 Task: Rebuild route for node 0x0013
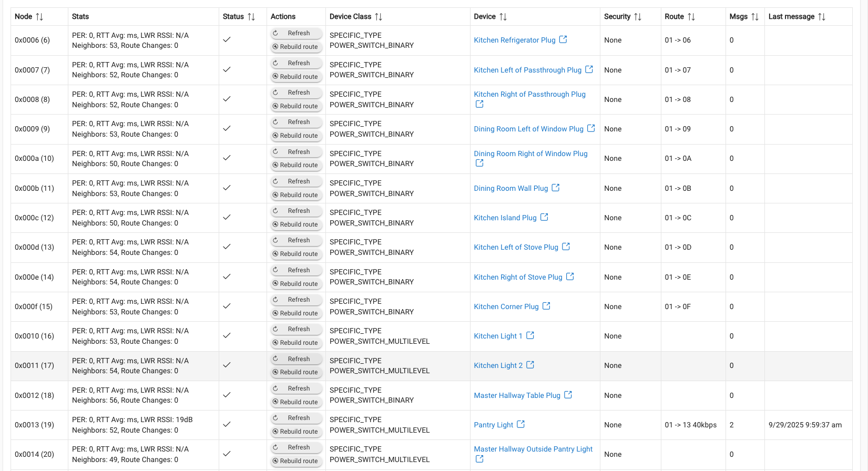pyautogui.click(x=295, y=432)
